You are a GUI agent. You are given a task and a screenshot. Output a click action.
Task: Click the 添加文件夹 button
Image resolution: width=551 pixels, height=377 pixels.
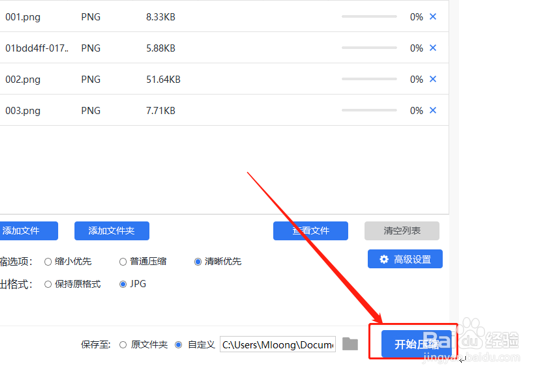(112, 231)
